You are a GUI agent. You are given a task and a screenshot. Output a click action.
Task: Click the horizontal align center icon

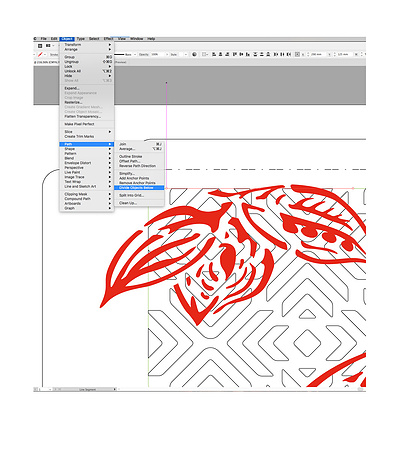pyautogui.click(x=220, y=54)
